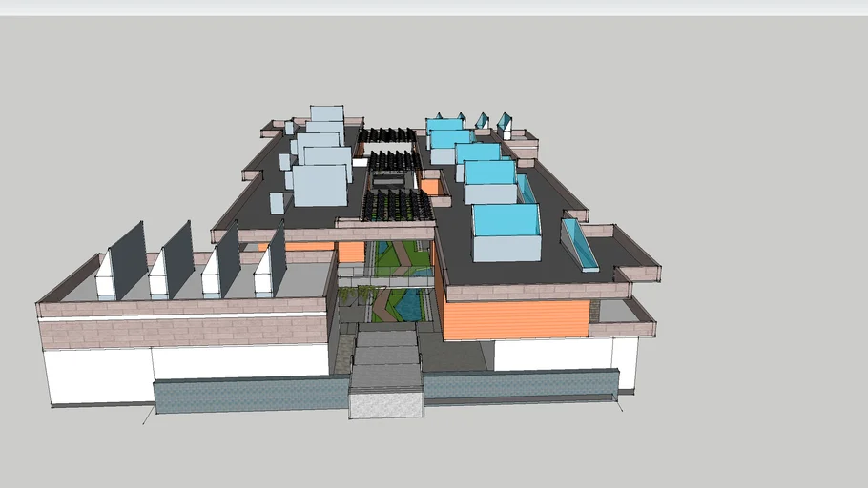
Task: Click the white speckled landing below the stairs
Action: coord(386,404)
